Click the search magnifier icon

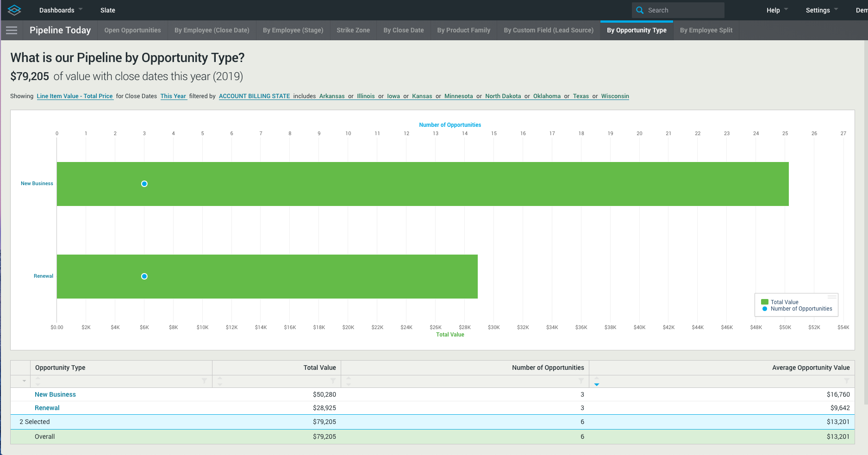click(640, 10)
